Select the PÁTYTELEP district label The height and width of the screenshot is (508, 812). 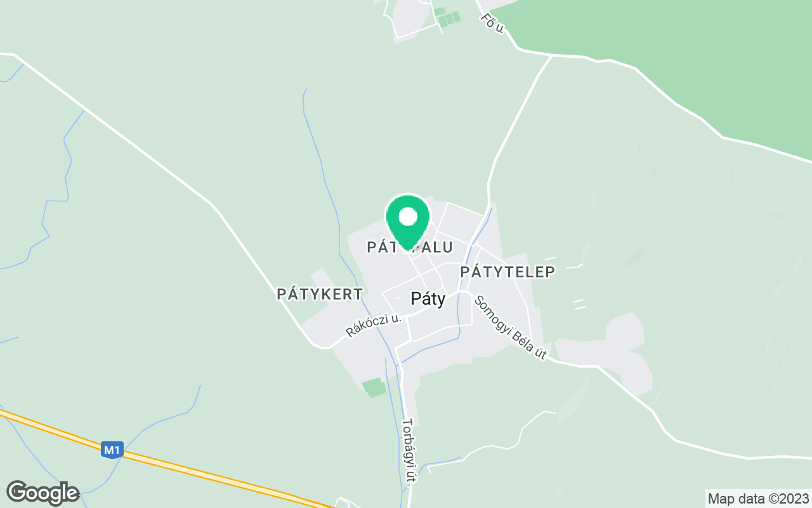(507, 272)
